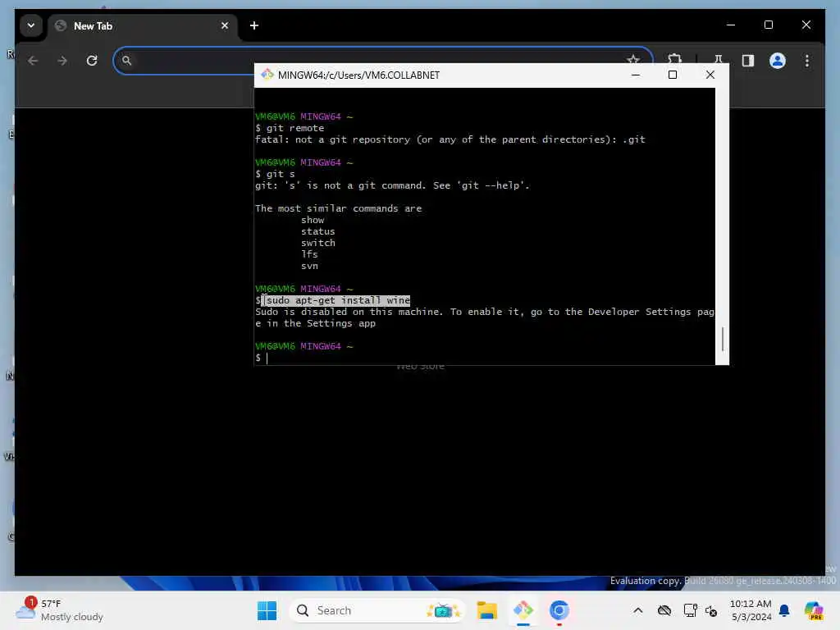Open Chrome tab search dropdown arrow
This screenshot has width=840, height=630.
pyautogui.click(x=31, y=25)
